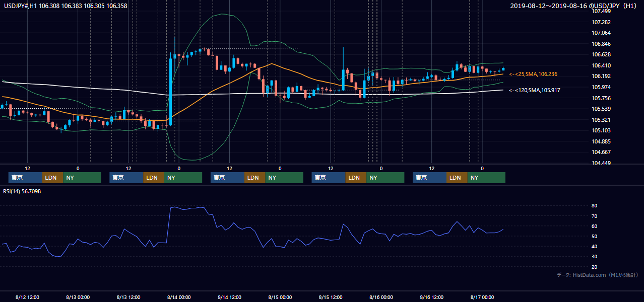Select the leftmost LDN session block
The height and width of the screenshot is (302, 644).
pyautogui.click(x=52, y=178)
